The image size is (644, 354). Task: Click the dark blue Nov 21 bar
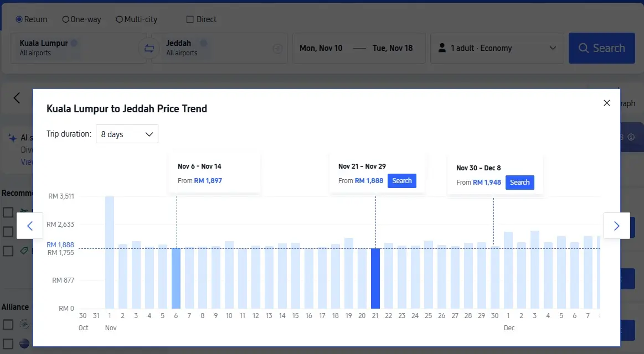pos(375,278)
